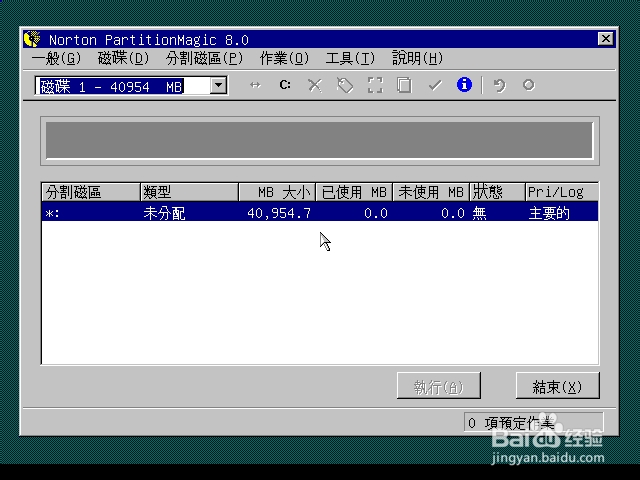The width and height of the screenshot is (640, 480).
Task: Click the 無 status cell
Action: click(480, 213)
